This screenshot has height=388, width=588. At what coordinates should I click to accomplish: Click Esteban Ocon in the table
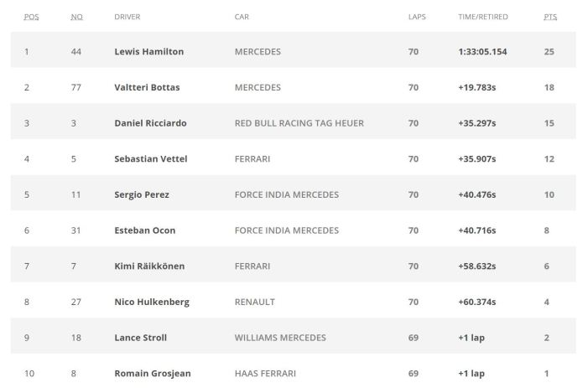point(144,230)
